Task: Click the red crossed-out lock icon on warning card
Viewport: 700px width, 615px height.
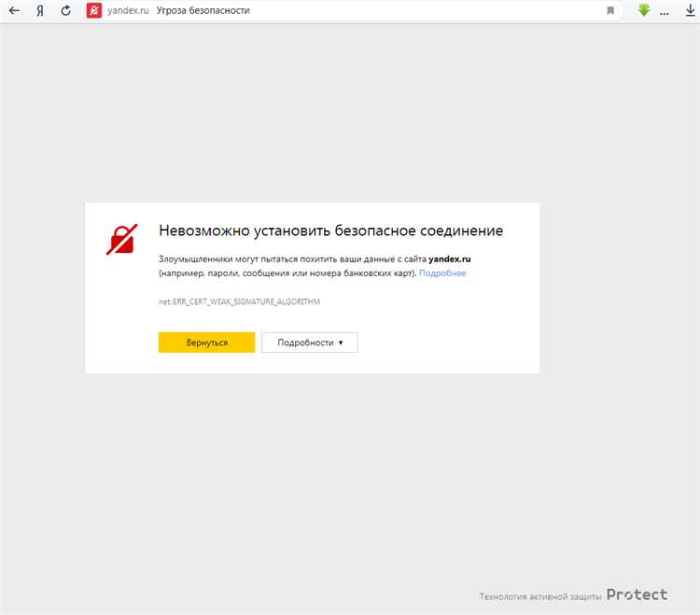Action: pyautogui.click(x=122, y=239)
